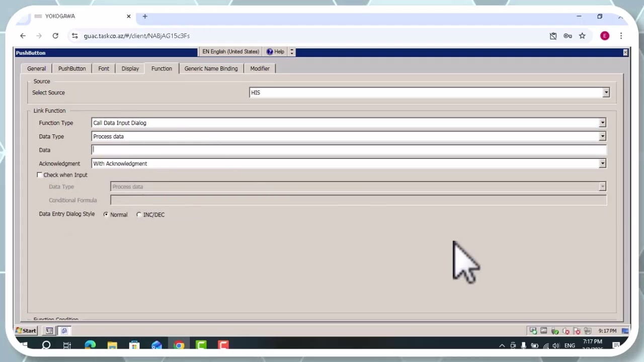Choose the INC/DEC dialog style radio button
This screenshot has width=644, height=362.
coord(139,214)
